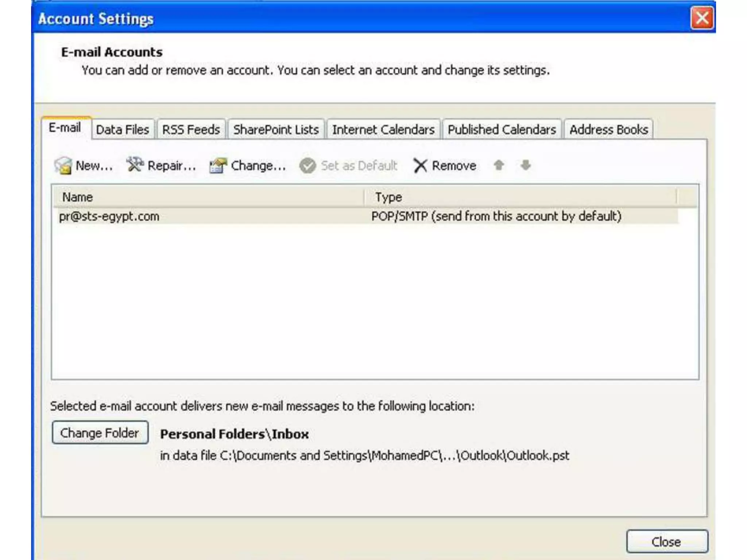The width and height of the screenshot is (747, 560).
Task: Click the New account envelope icon
Action: pyautogui.click(x=63, y=166)
